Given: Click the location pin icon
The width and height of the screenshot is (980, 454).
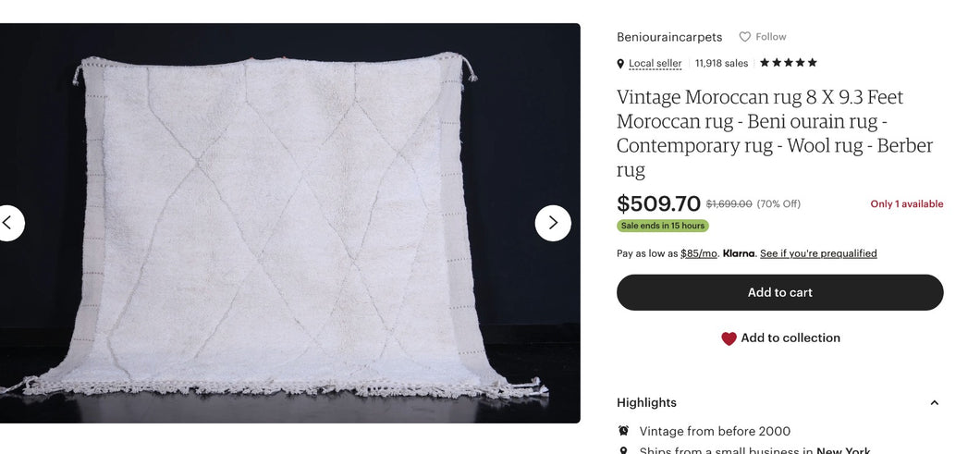Looking at the screenshot, I should (x=620, y=64).
